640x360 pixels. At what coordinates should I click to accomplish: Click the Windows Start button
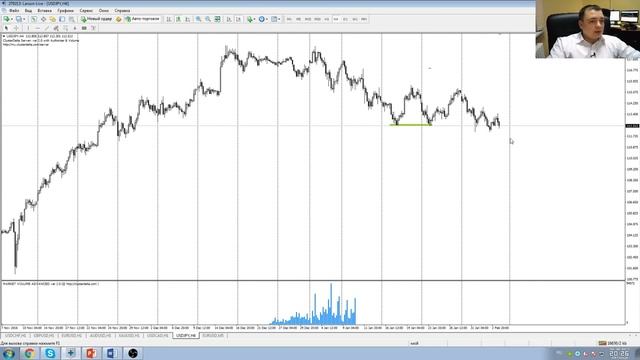click(x=8, y=353)
